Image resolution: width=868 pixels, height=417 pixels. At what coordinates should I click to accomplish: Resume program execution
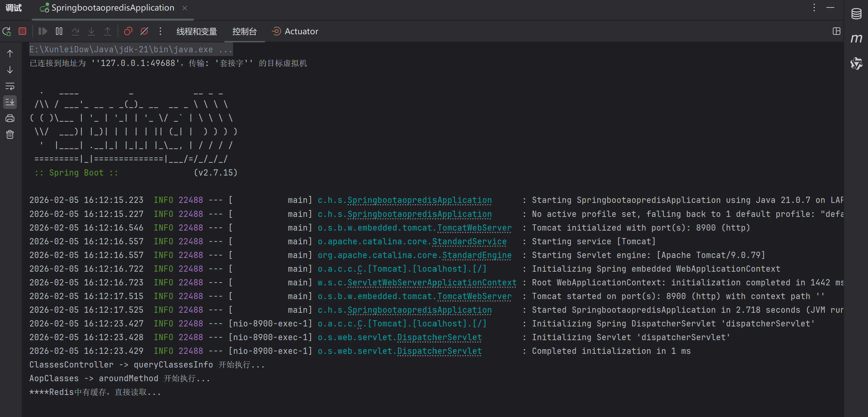(43, 31)
